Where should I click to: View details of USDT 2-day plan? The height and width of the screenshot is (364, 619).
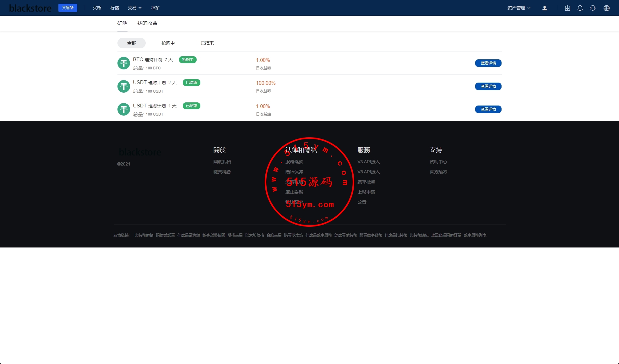[488, 86]
